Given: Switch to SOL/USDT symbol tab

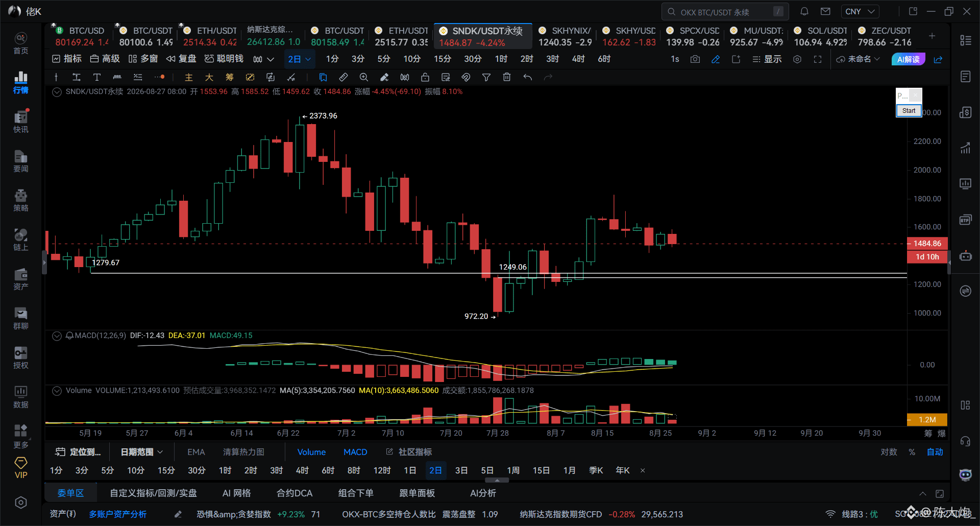Looking at the screenshot, I should coord(820,36).
